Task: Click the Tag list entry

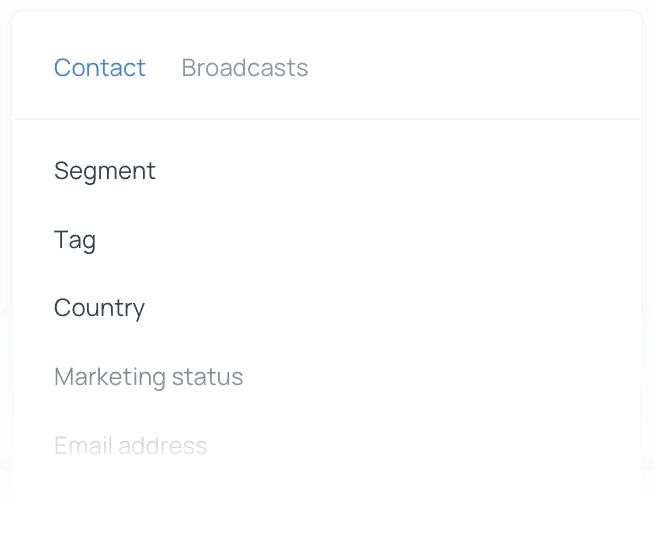Action: [75, 240]
